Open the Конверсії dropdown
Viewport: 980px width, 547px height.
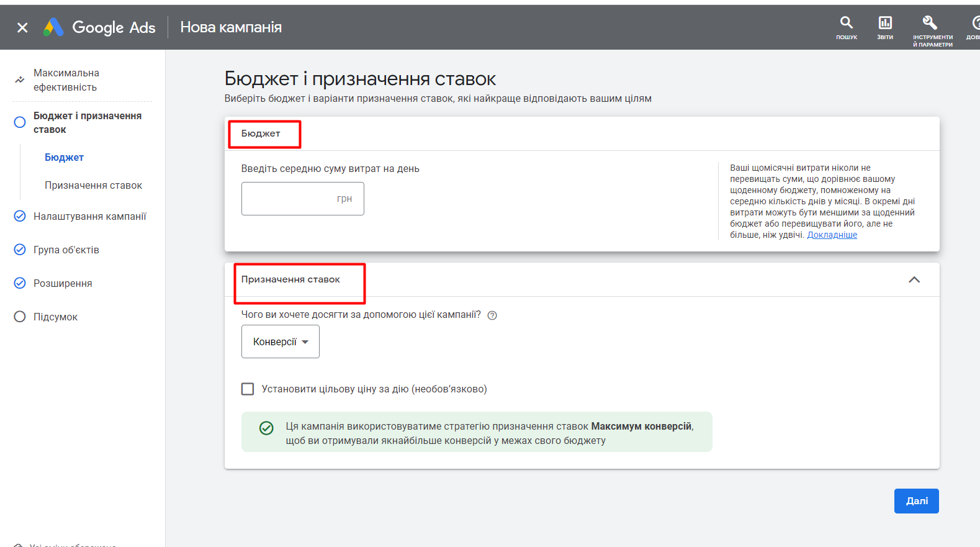coord(280,342)
